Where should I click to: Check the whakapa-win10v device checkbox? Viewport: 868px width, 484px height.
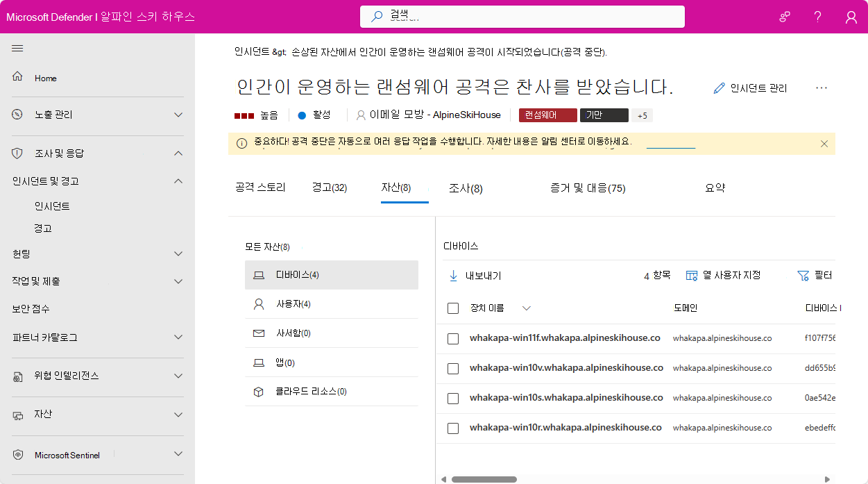(453, 369)
